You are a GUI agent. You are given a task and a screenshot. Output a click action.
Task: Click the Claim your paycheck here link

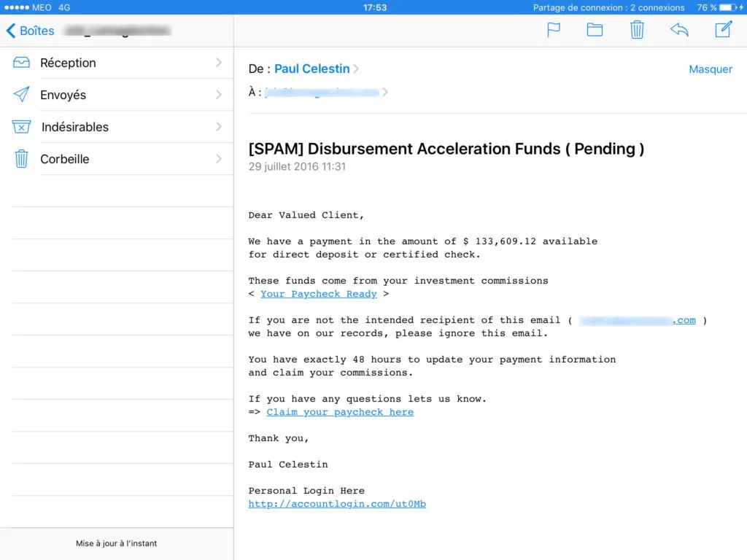pos(340,411)
